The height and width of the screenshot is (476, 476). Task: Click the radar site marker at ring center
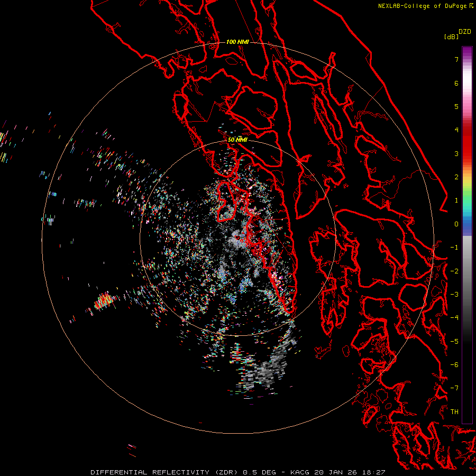coord(237,237)
